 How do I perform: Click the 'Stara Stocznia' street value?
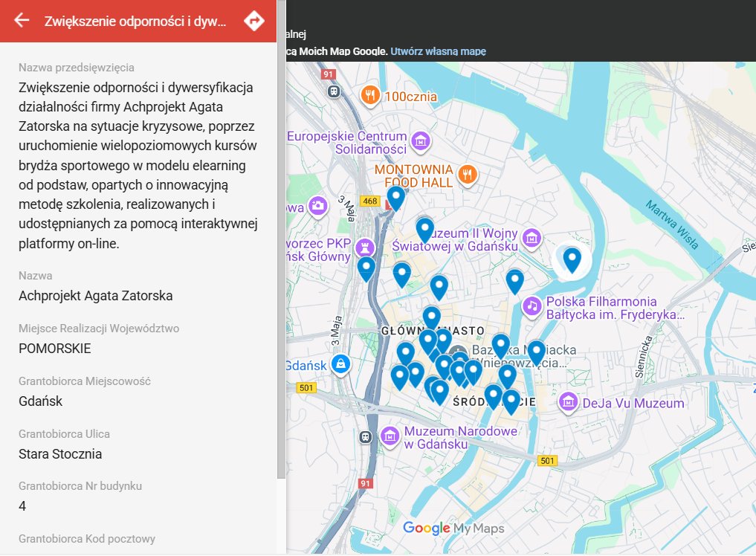pos(60,453)
